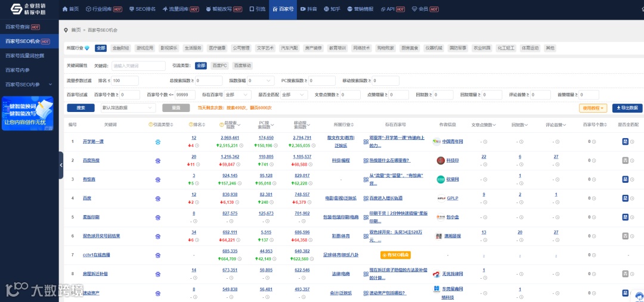Click the QR icon beside 热搜是什么在哪里看?
The image size is (644, 302).
click(x=366, y=161)
